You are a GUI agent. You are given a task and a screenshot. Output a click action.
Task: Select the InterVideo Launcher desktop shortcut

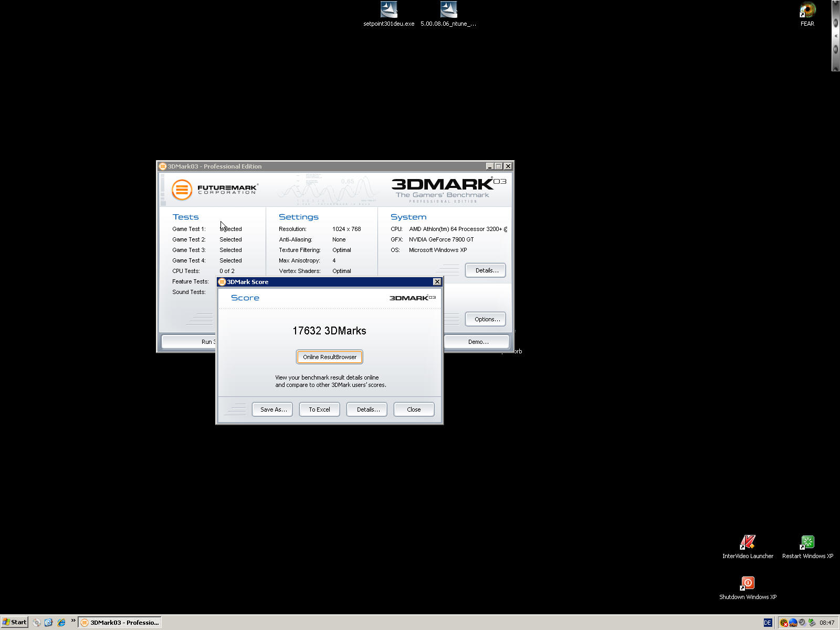pos(748,547)
